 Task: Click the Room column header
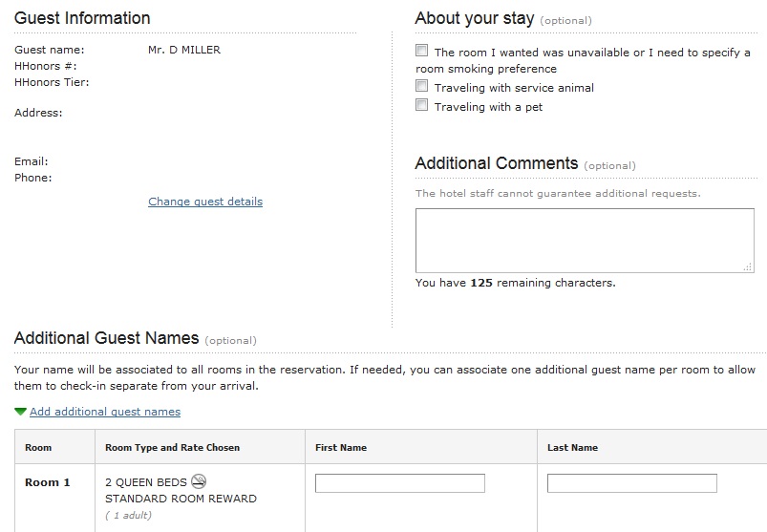[38, 447]
